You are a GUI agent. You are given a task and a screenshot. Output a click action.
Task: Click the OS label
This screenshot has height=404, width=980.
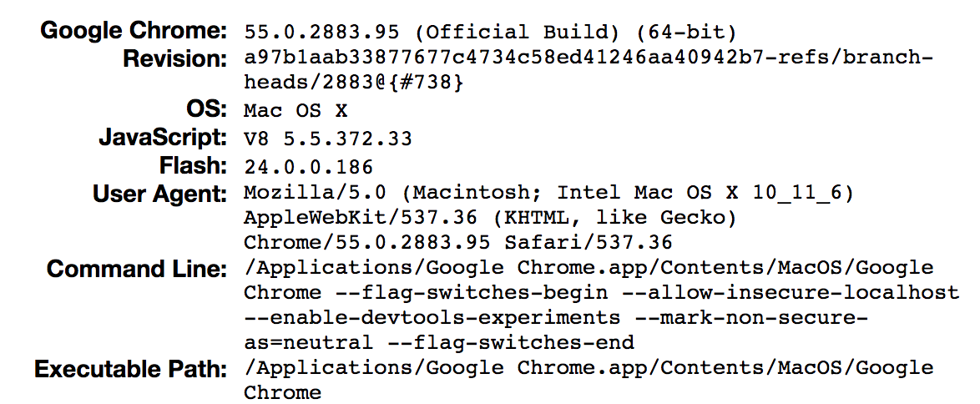tap(206, 109)
